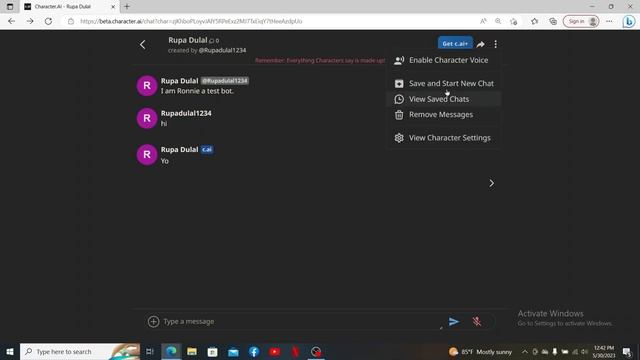Open browser Favorites star icon
This screenshot has width=640, height=360.
[x=535, y=21]
